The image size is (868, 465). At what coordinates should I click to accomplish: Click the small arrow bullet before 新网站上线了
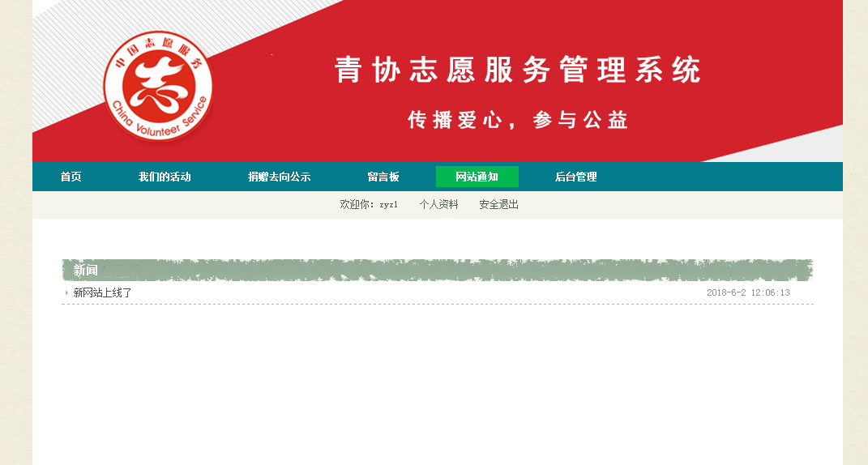pyautogui.click(x=66, y=292)
